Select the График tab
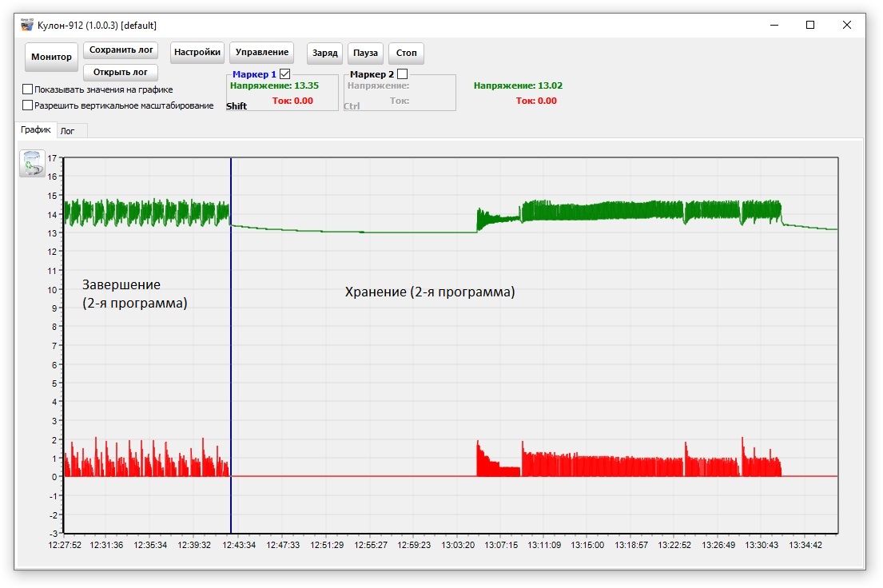The image size is (883, 588). tap(36, 129)
